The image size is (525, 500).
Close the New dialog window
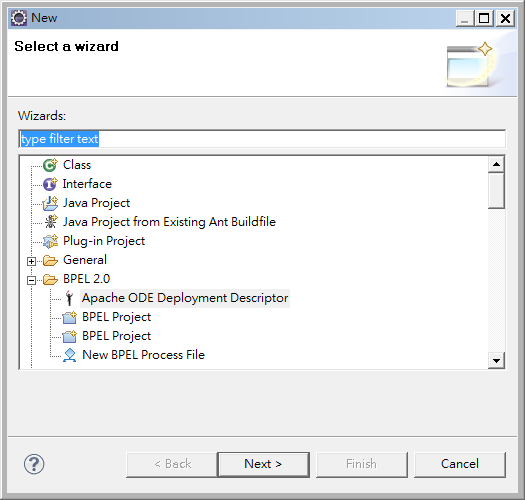(505, 18)
